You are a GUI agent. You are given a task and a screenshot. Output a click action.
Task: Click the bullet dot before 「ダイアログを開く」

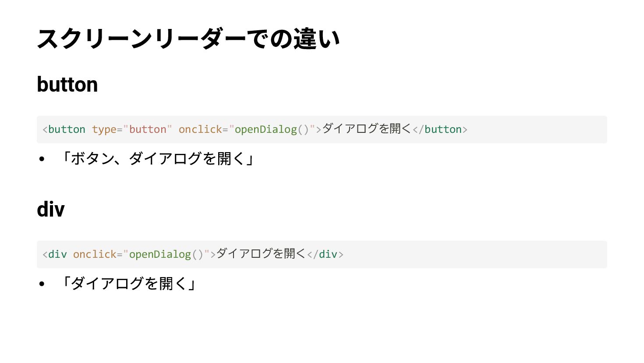(x=42, y=284)
